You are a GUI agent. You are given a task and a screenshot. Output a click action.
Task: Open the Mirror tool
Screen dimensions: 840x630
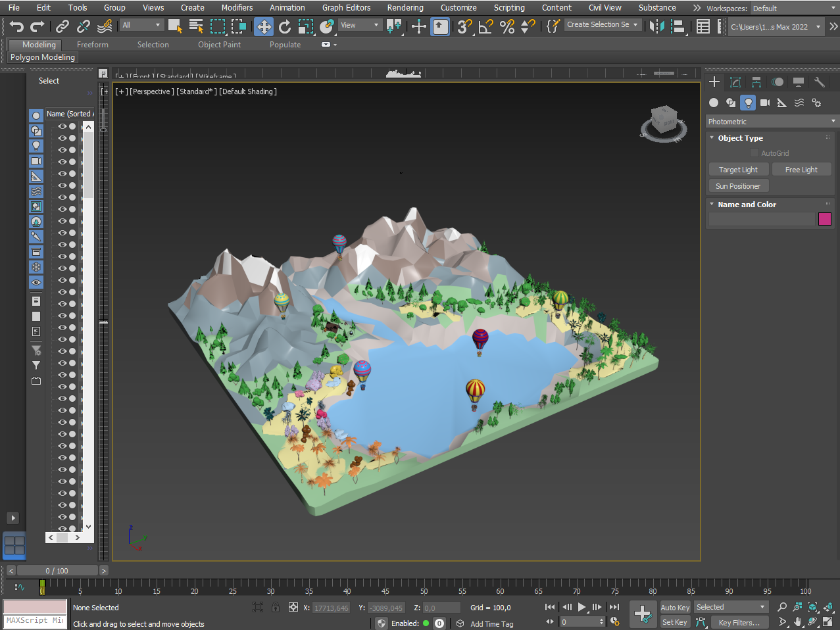pyautogui.click(x=656, y=26)
